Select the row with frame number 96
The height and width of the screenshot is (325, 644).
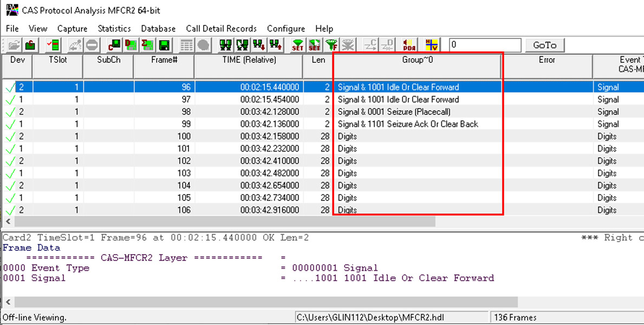coord(323,87)
